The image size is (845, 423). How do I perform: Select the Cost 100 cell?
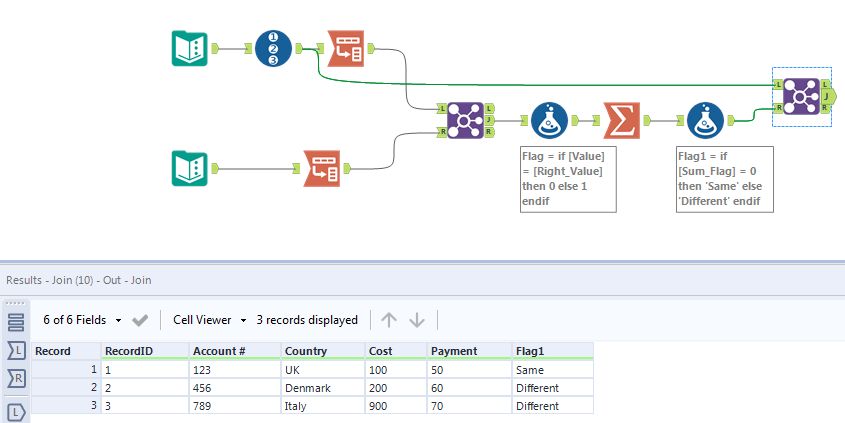[396, 370]
